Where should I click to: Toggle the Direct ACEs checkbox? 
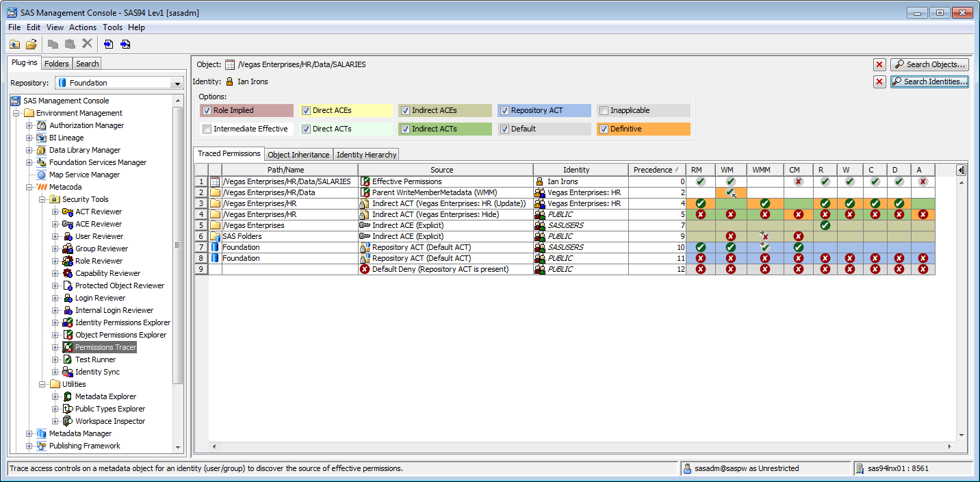(307, 110)
